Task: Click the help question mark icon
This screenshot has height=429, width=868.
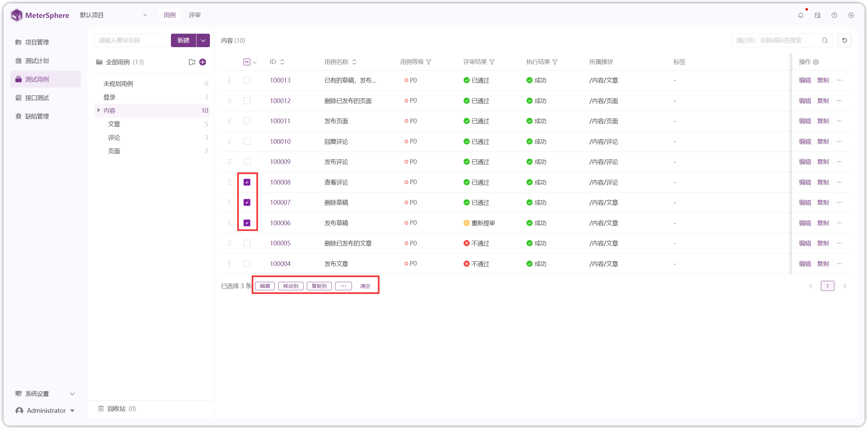Action: click(x=834, y=15)
